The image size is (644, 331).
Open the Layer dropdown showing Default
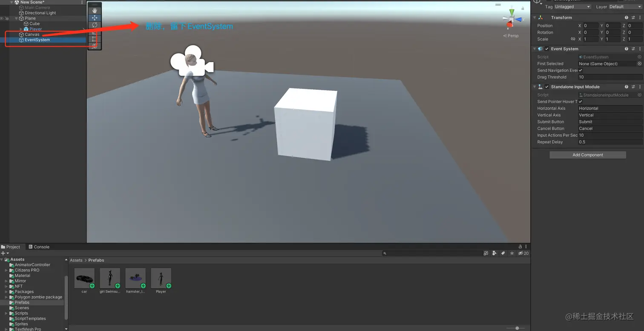click(x=625, y=7)
